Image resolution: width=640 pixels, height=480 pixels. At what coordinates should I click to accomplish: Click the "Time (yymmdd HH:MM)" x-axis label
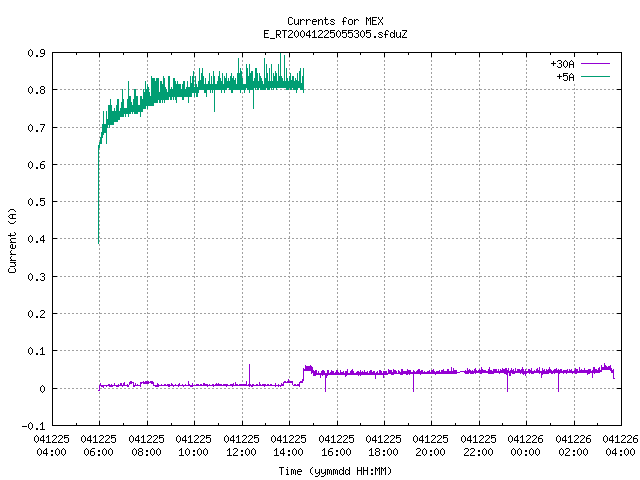[x=335, y=471]
